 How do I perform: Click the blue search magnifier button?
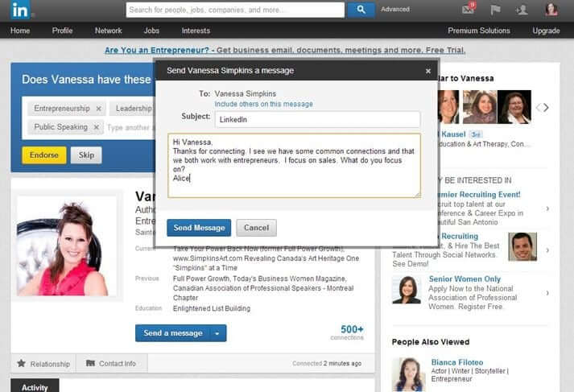[361, 10]
